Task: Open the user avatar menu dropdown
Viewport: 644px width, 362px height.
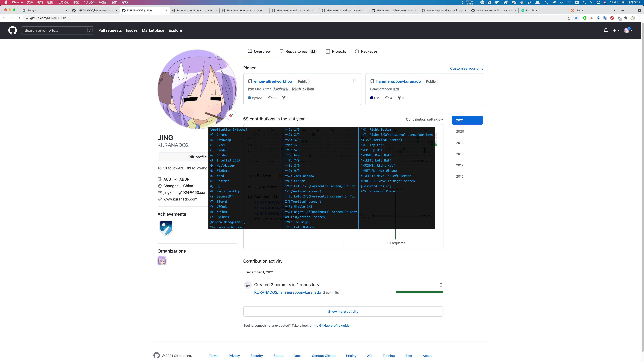Action: [x=628, y=30]
